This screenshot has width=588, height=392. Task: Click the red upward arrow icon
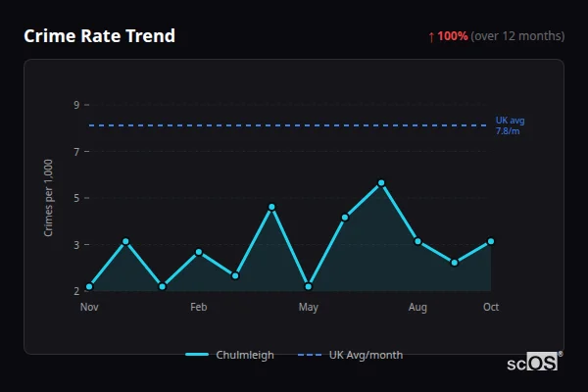(431, 37)
